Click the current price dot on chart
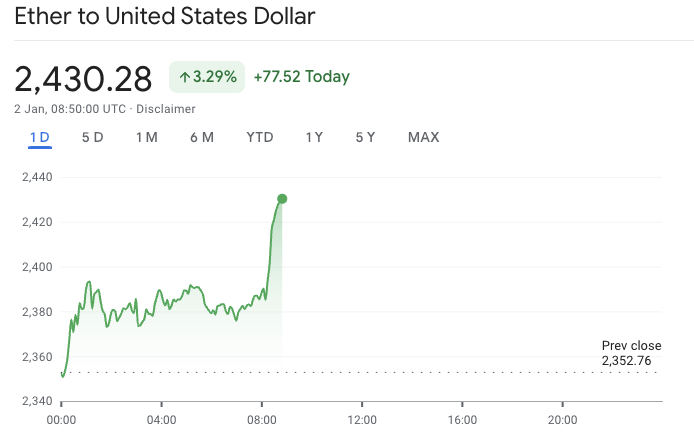The image size is (694, 434). pos(282,199)
